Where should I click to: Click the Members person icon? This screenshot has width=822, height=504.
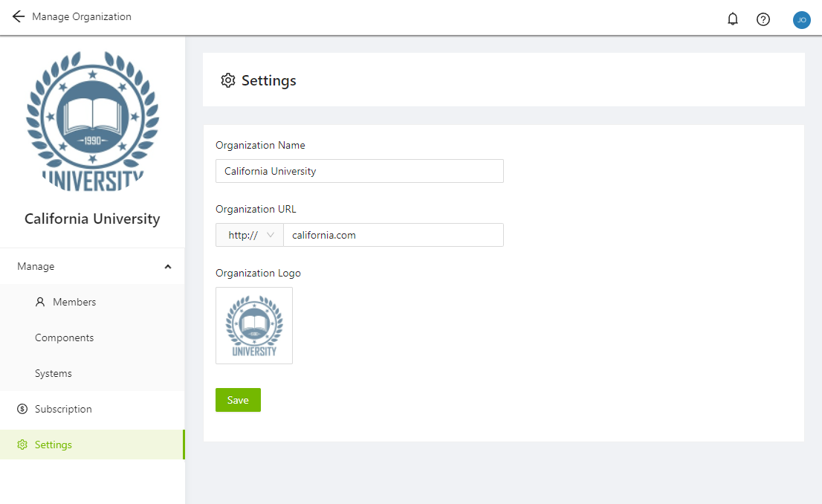point(41,302)
